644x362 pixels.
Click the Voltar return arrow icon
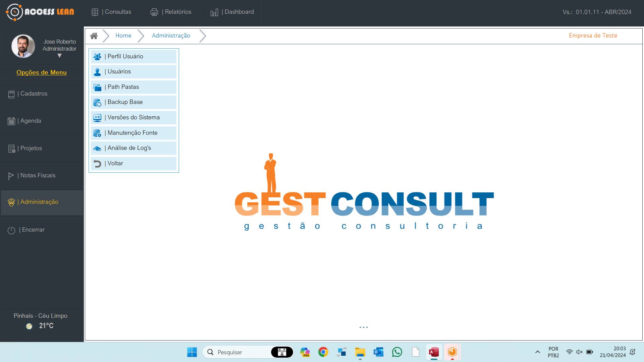tap(97, 164)
